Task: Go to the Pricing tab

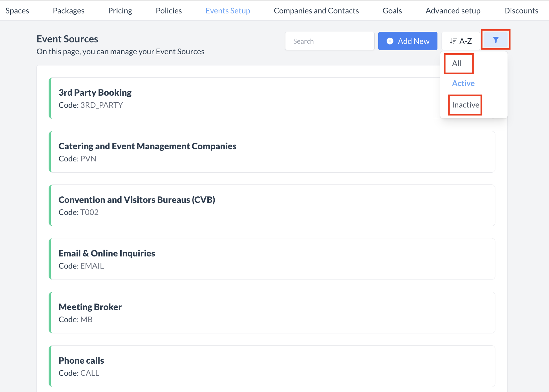Action: [x=120, y=11]
